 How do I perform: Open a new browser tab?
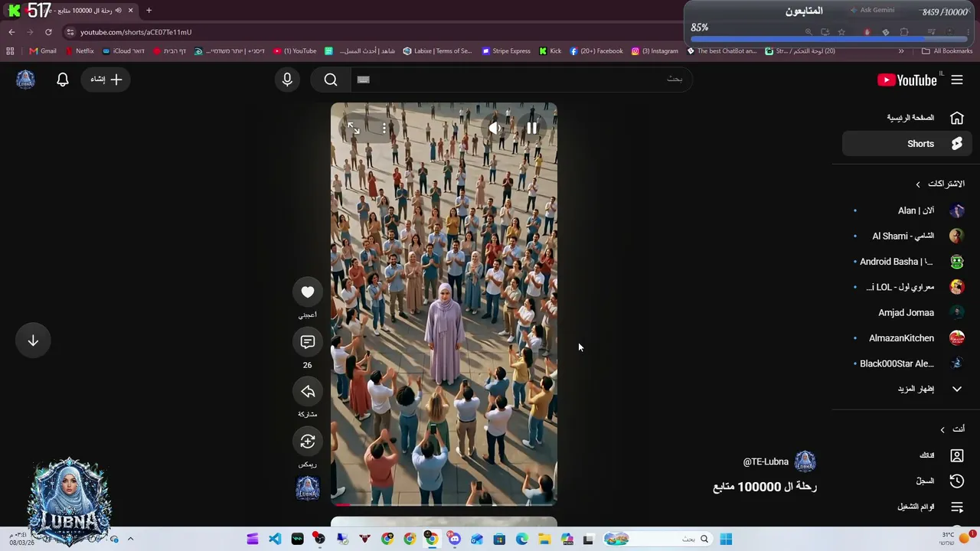click(149, 11)
